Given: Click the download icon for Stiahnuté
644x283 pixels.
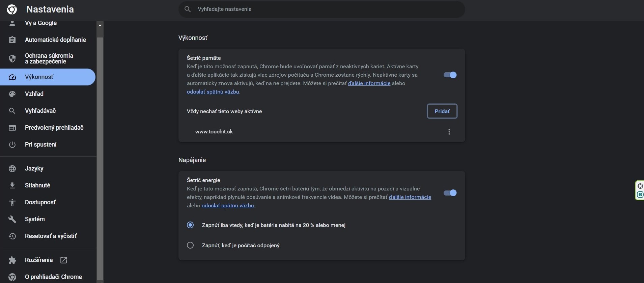Looking at the screenshot, I should 12,185.
